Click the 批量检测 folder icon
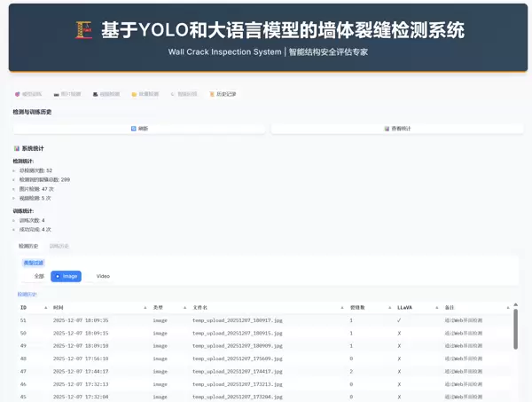 [134, 93]
